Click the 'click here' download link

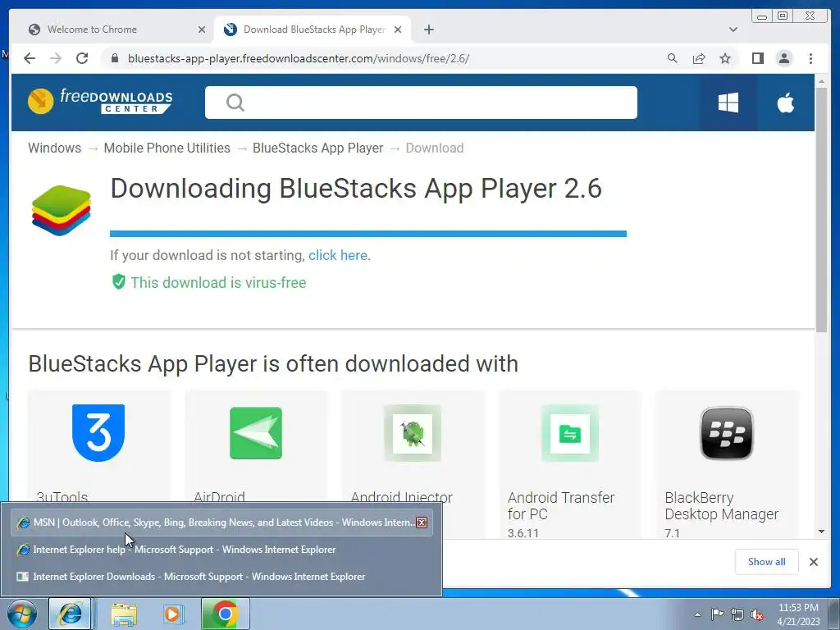click(338, 255)
